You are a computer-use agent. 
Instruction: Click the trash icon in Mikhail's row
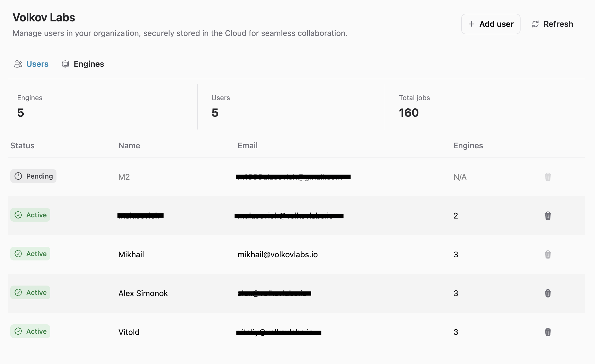point(548,254)
